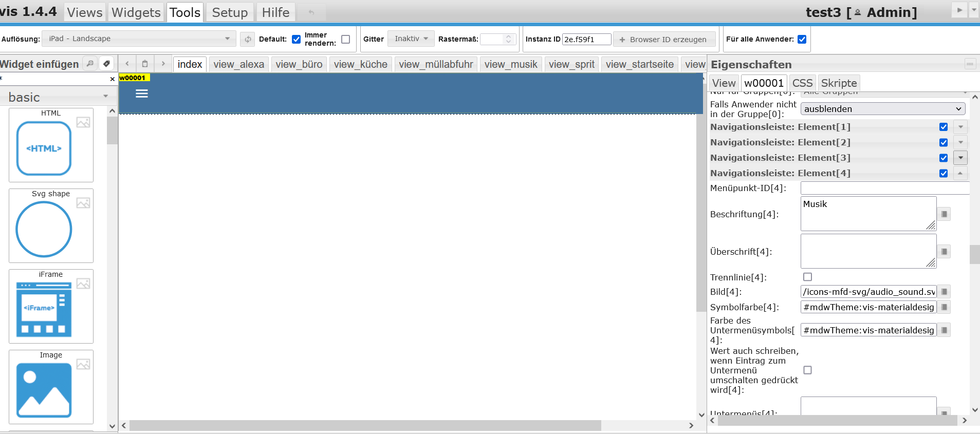Image resolution: width=980 pixels, height=434 pixels.
Task: Click the Eigenschaften panel options button
Action: coord(970,64)
